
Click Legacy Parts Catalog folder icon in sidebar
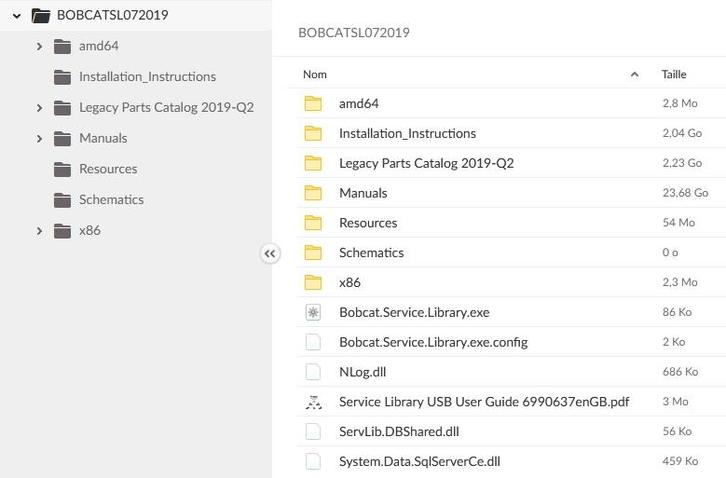(x=62, y=108)
